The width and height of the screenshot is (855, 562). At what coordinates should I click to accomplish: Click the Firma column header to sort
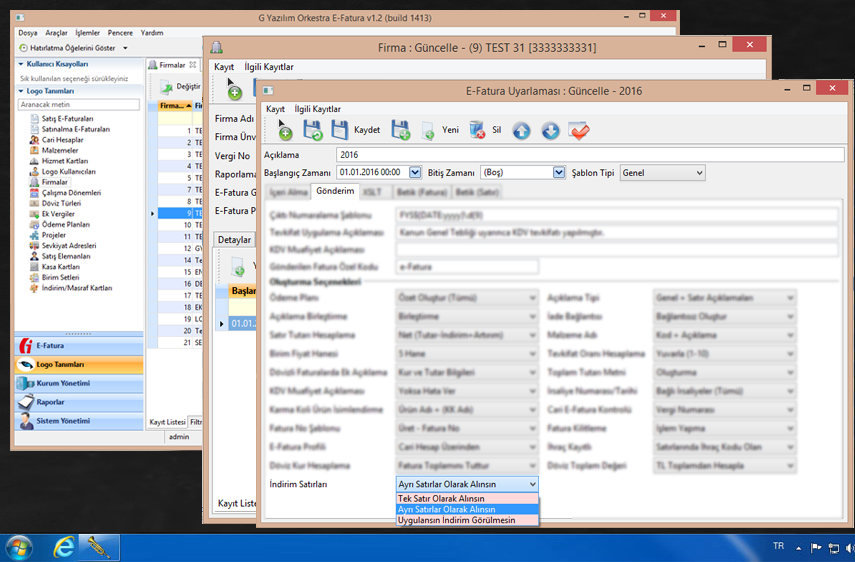coord(175,106)
